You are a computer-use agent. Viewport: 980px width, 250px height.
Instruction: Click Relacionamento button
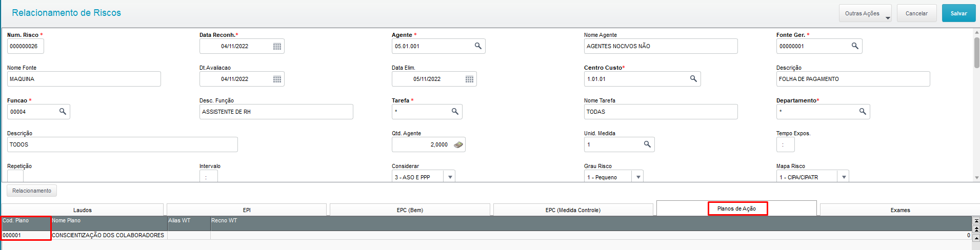coord(32,191)
